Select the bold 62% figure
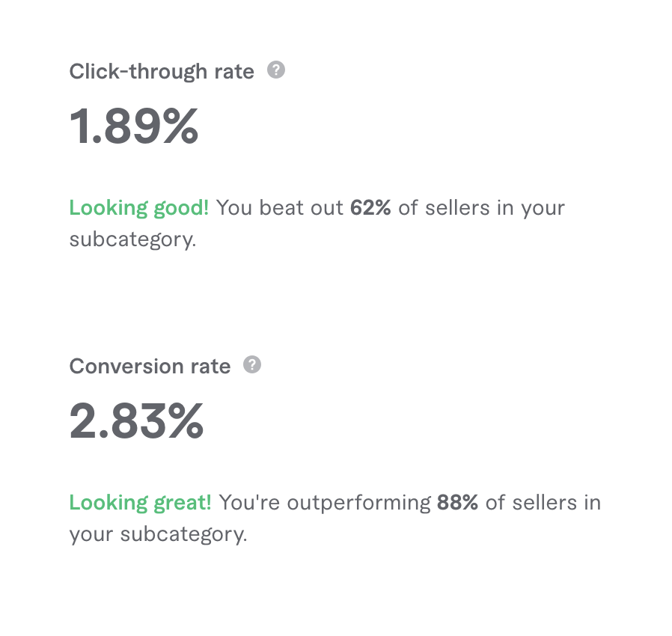The height and width of the screenshot is (636, 672). click(x=370, y=208)
